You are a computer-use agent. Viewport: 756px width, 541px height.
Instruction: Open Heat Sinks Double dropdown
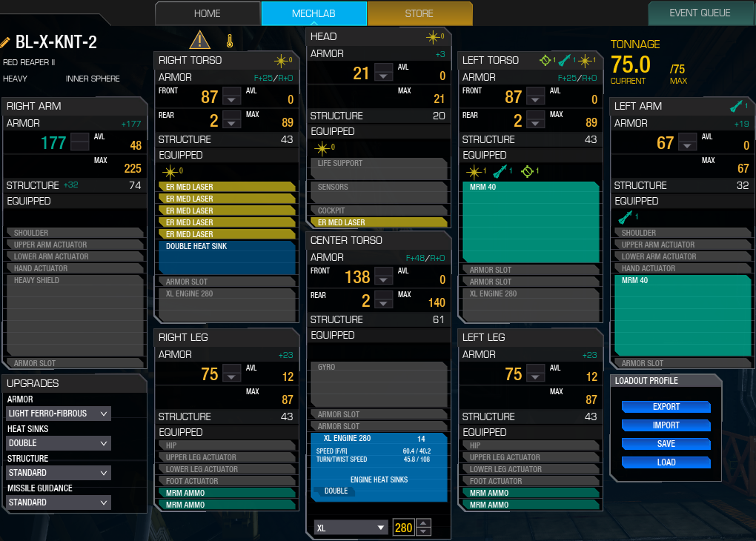59,443
